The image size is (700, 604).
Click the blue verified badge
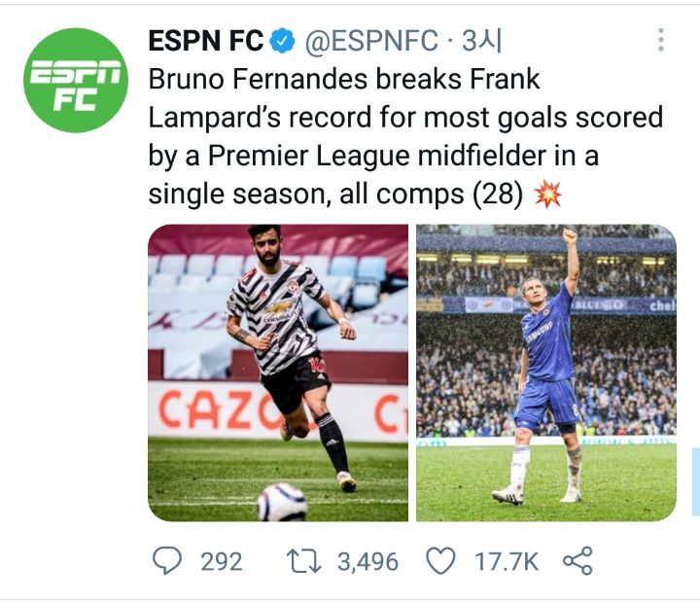pos(283,41)
